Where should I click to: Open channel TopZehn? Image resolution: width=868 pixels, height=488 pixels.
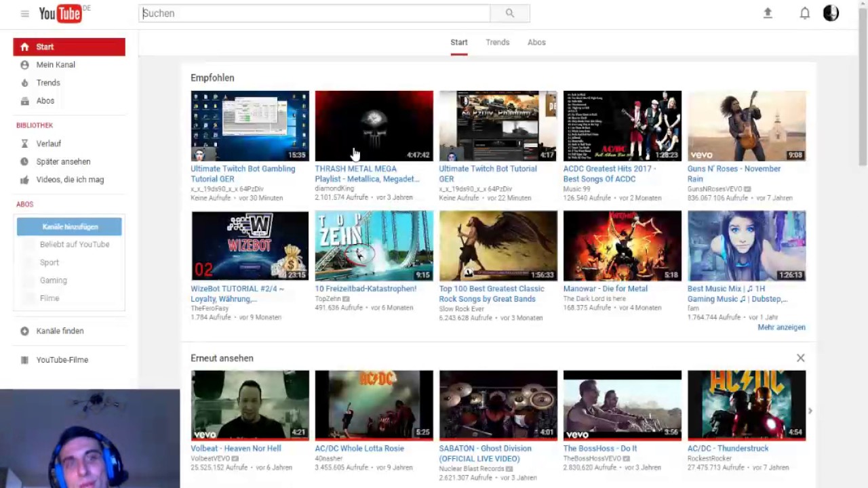click(x=328, y=299)
